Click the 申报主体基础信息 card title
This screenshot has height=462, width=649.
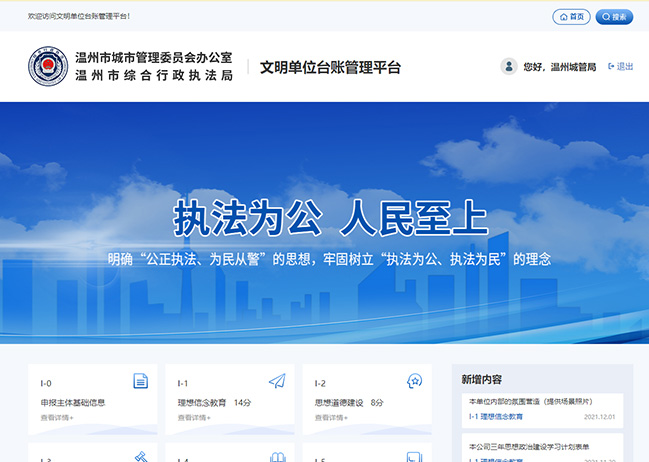click(x=73, y=402)
